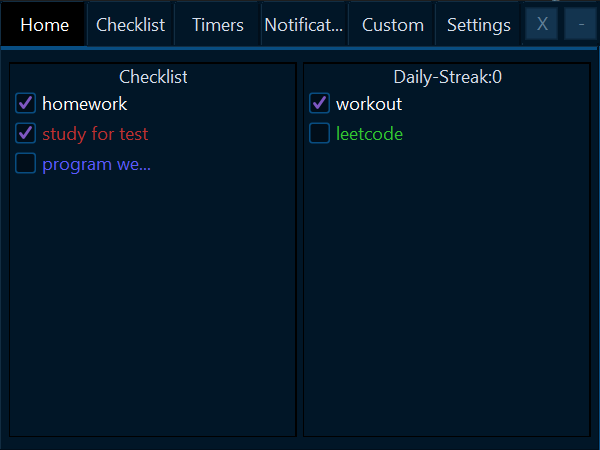600x450 pixels.
Task: Click the workout task label text
Action: coord(369,104)
